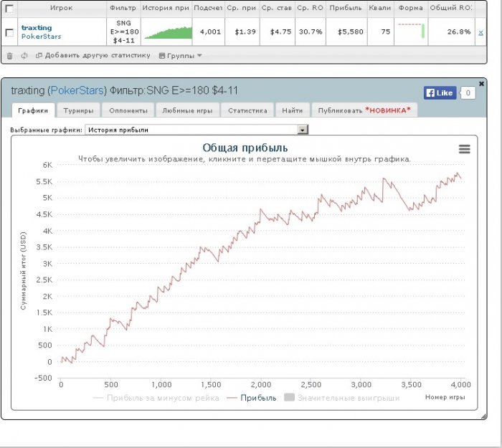The height and width of the screenshot is (448, 502).
Task: Open the traxting player link
Action: coord(37,28)
